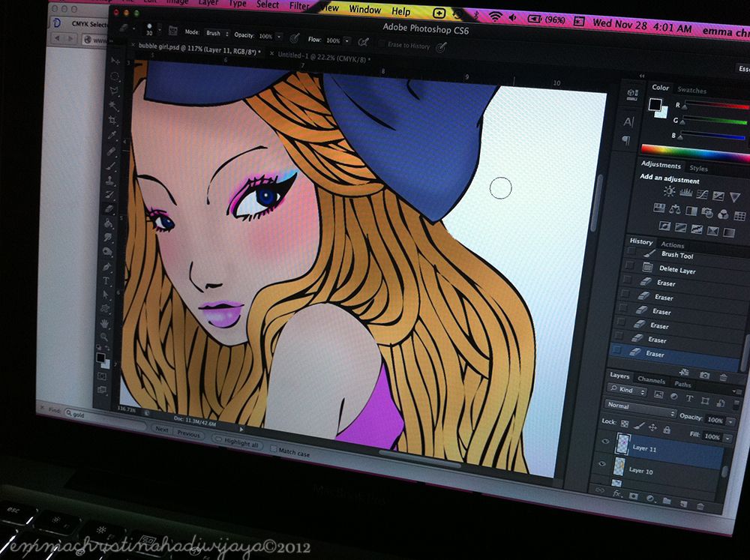The width and height of the screenshot is (750, 560).
Task: Click the Add layer style fx icon
Action: click(x=616, y=493)
